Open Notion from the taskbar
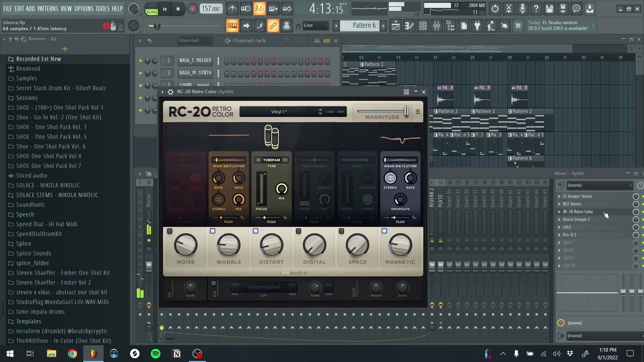Viewport: 644px width, 362px height. pos(177,354)
